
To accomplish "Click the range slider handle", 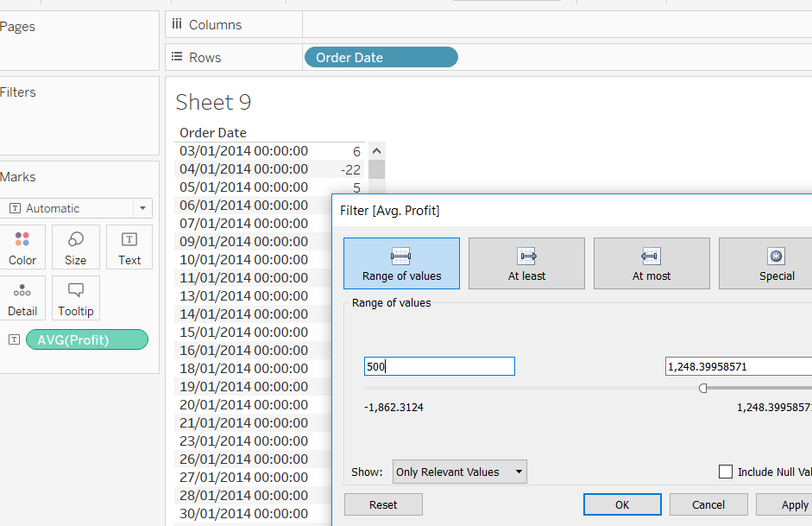I will click(702, 389).
